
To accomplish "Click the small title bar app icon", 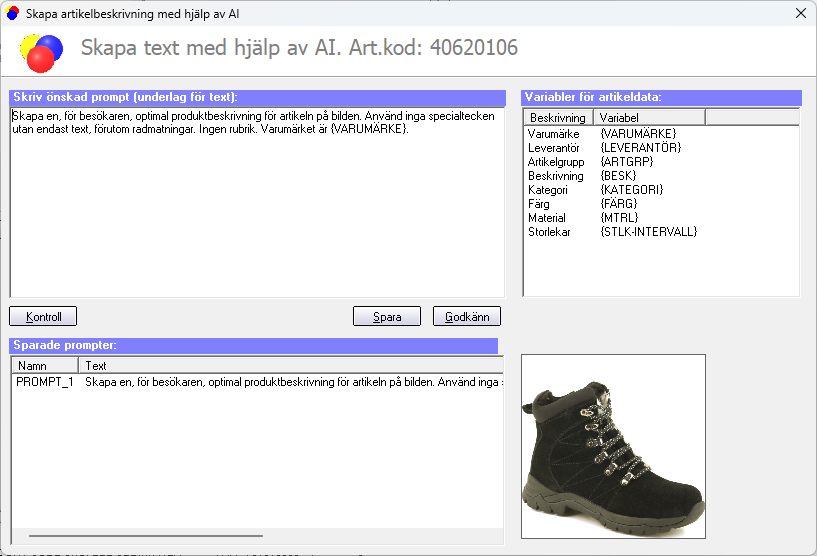I will coord(13,14).
